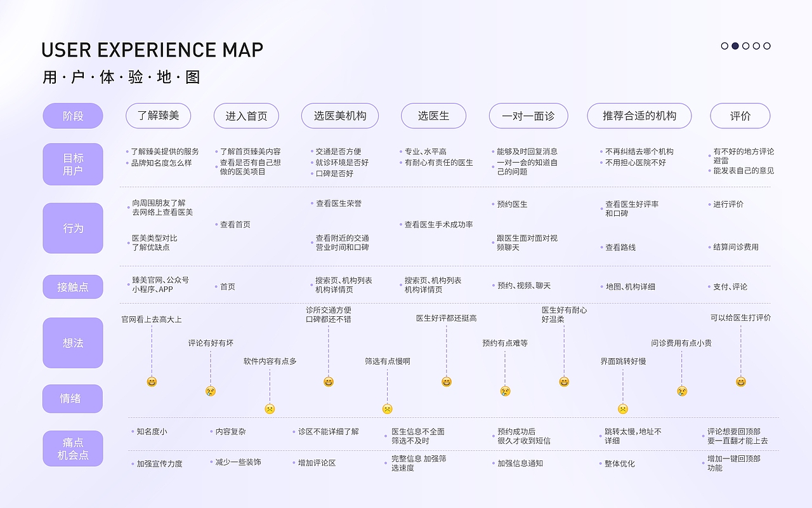The width and height of the screenshot is (812, 508).
Task: Open the "想法" row label in the sidebar
Action: click(x=72, y=343)
